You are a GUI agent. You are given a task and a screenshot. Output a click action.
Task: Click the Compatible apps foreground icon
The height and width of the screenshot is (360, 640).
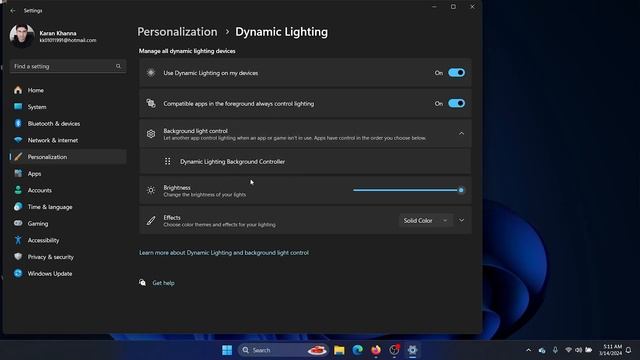coord(151,104)
